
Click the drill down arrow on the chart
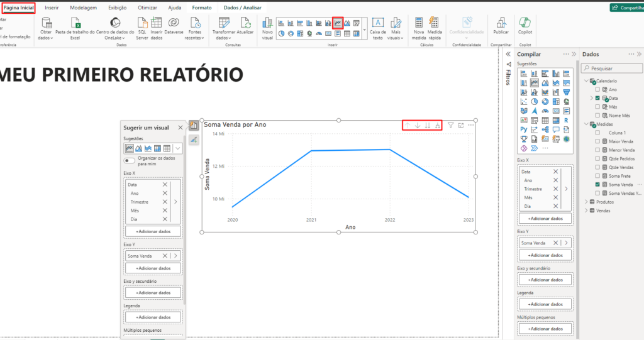coord(417,125)
